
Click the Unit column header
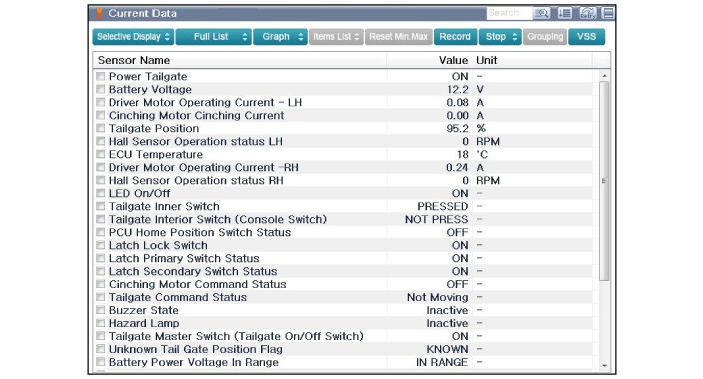click(x=532, y=60)
